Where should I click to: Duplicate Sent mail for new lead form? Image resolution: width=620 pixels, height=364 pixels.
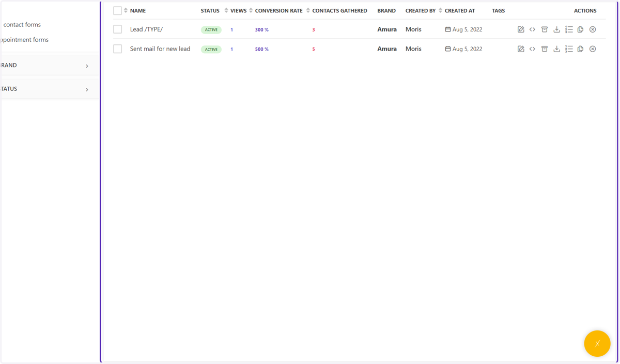coord(580,49)
